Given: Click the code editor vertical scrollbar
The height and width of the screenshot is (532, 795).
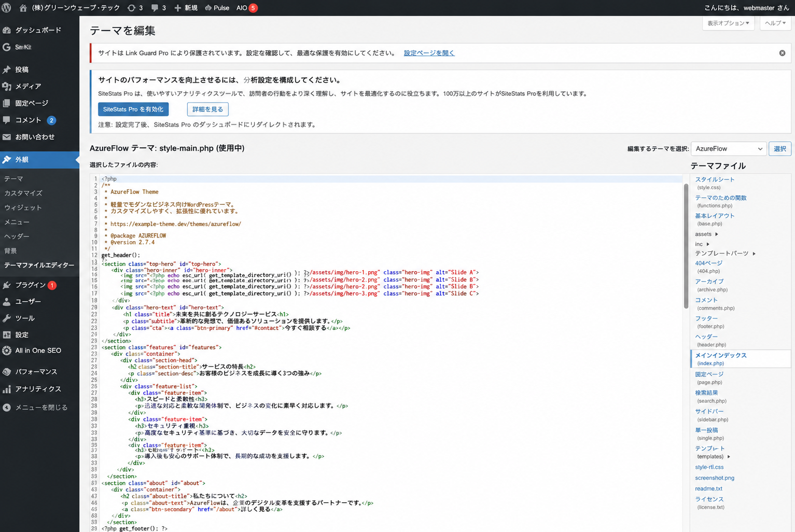Looking at the screenshot, I should [x=686, y=246].
